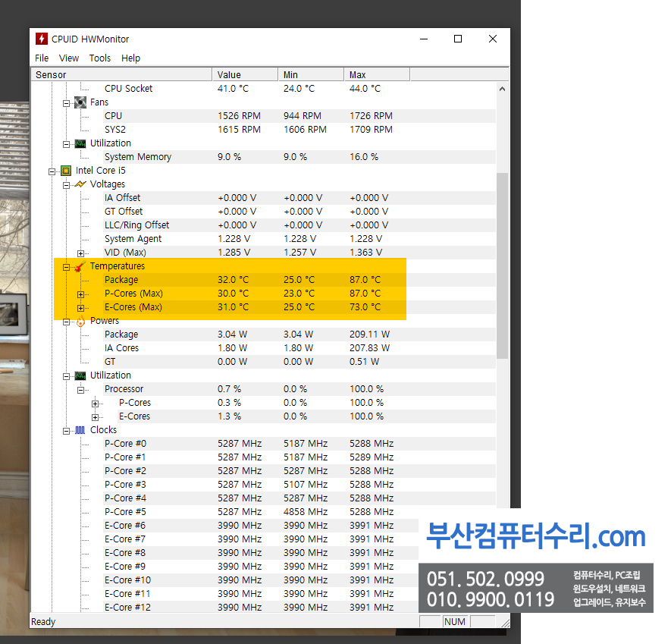671x644 pixels.
Task: Collapse the Intel Core i5 node
Action: 52,171
